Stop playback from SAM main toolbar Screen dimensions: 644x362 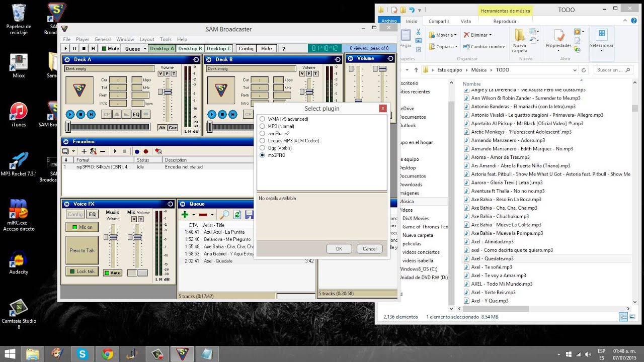point(84,49)
